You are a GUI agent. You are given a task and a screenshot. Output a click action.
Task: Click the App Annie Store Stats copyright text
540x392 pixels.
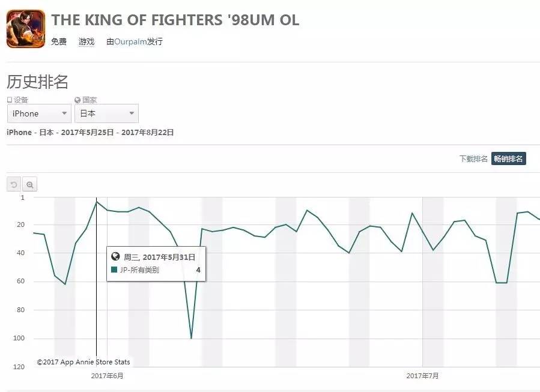click(83, 362)
